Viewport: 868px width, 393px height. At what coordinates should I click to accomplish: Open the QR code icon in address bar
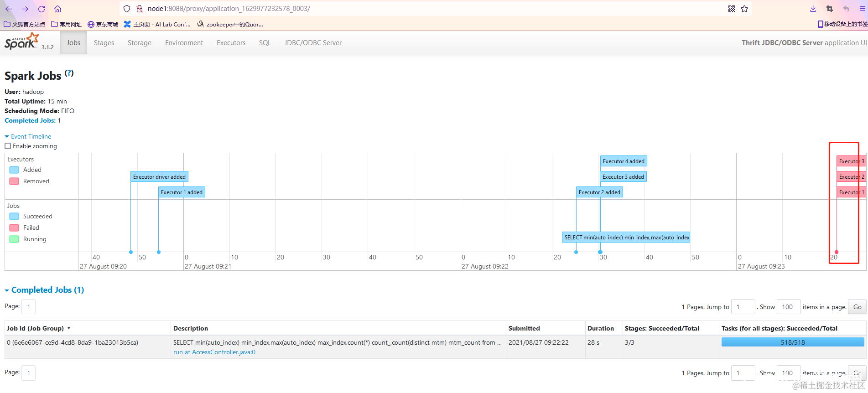(x=732, y=9)
